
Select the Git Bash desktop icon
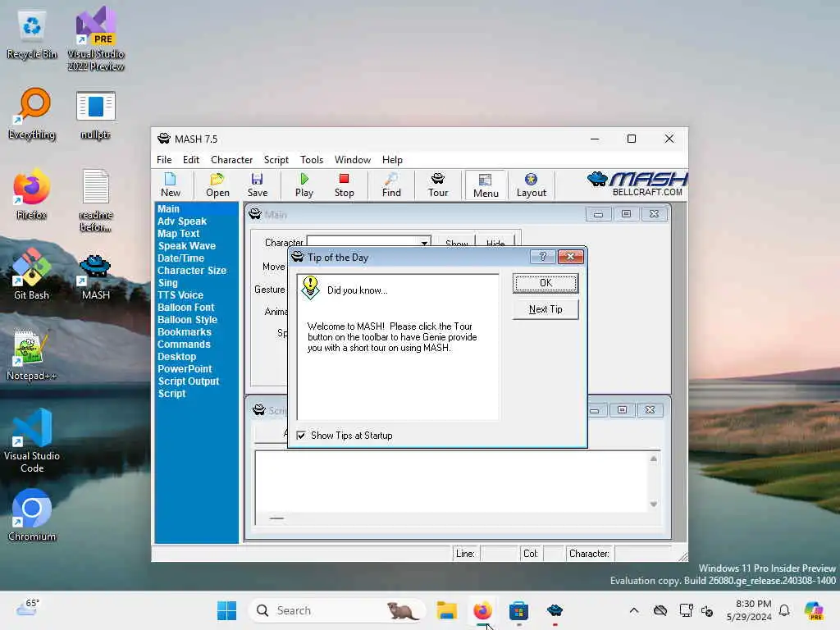pos(32,274)
